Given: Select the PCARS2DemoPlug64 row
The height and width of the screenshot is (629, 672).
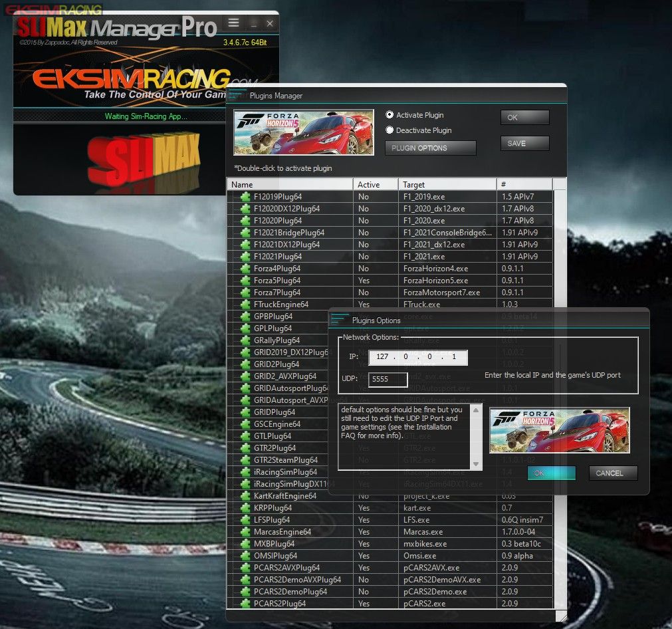Looking at the screenshot, I should point(390,592).
